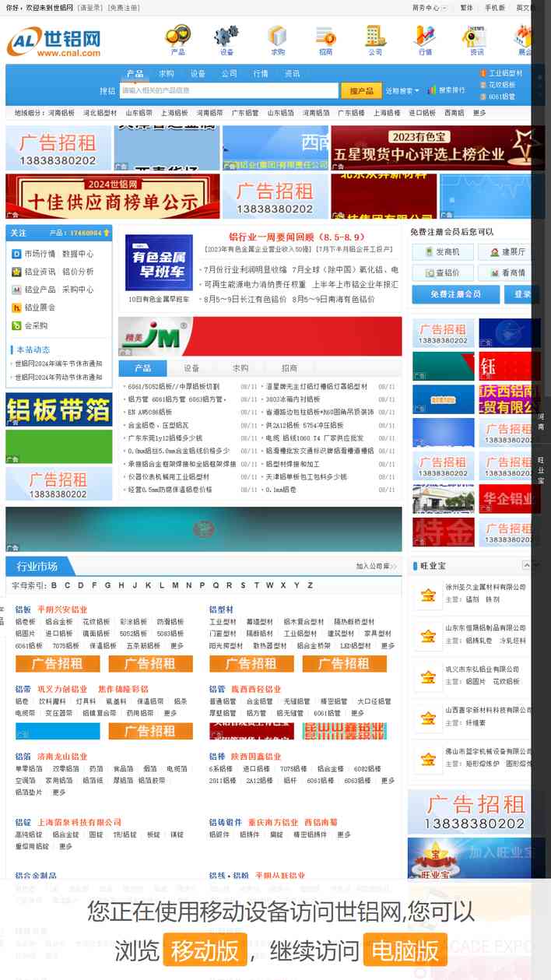The width and height of the screenshot is (551, 980).
Task: Open 免费注册 link at top
Action: pos(123,8)
